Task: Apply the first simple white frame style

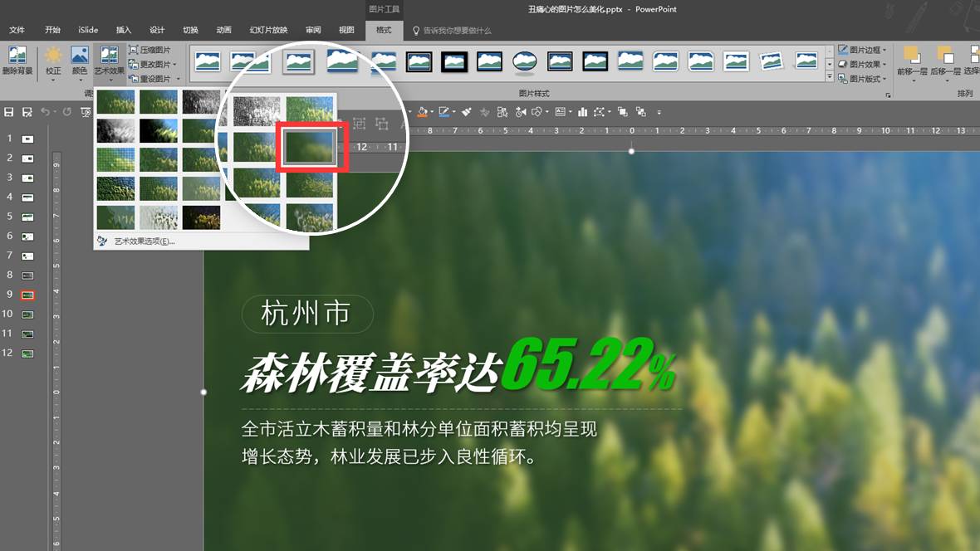Action: tap(208, 61)
